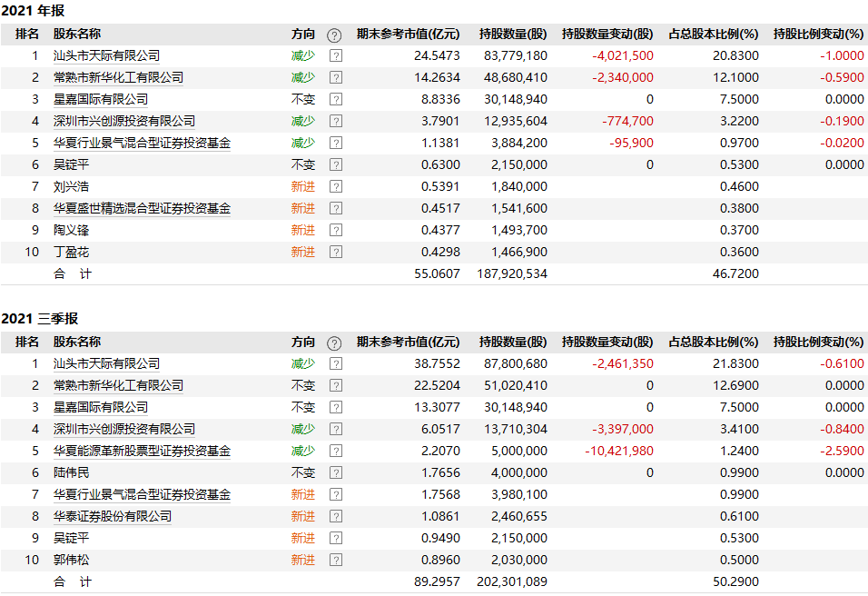Viewport: 868px width, 596px height.
Task: Click the total holdings 187,920,534
Action: [x=512, y=273]
